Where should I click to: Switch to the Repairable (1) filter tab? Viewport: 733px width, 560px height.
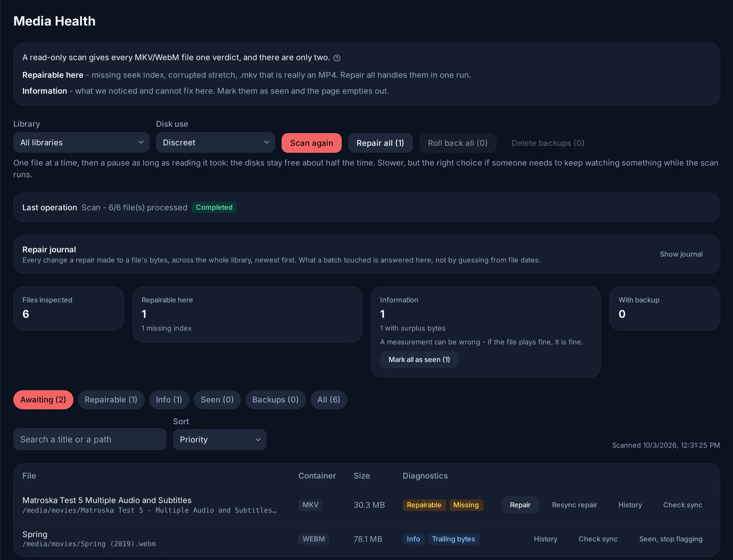tap(111, 400)
